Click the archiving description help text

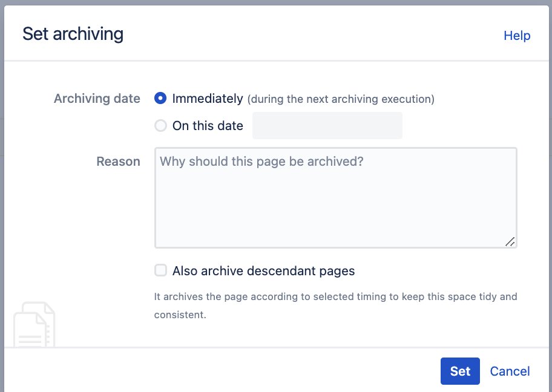point(335,305)
